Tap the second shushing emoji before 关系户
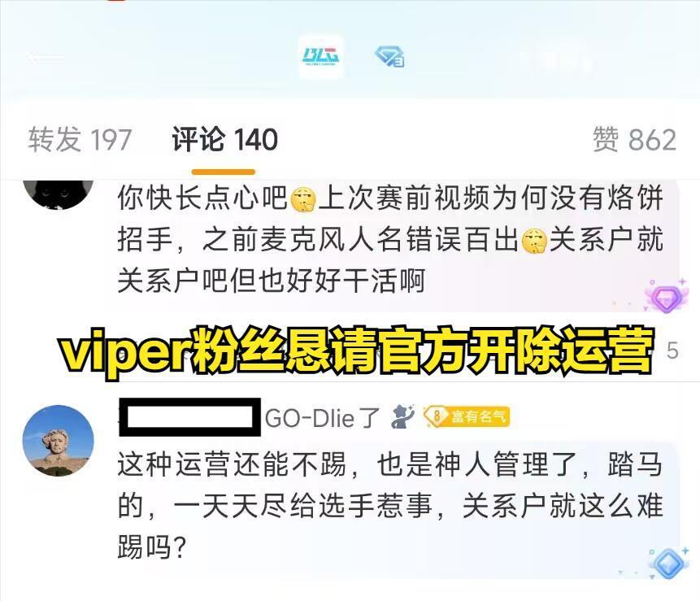The image size is (700, 601). tap(534, 241)
